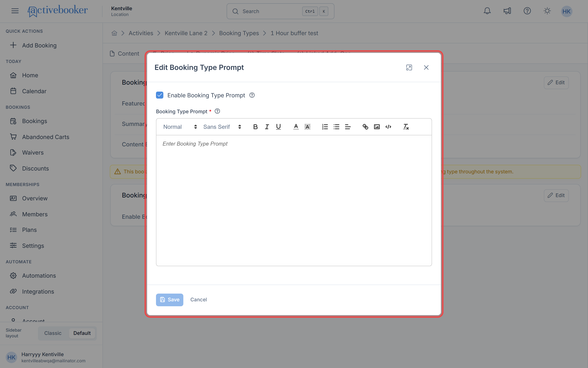Cancel editing the prompt
588x368 pixels.
(x=198, y=300)
